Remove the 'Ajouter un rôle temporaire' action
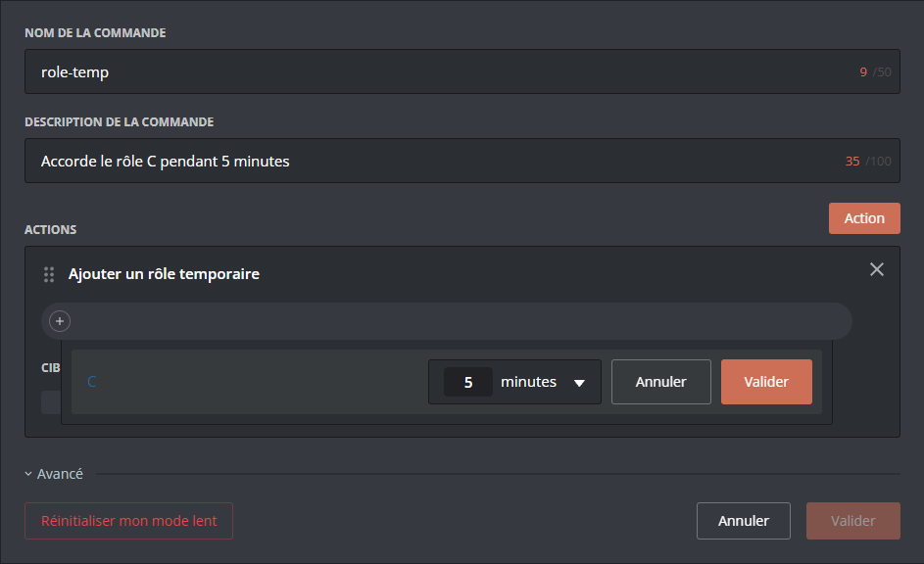 (x=877, y=269)
